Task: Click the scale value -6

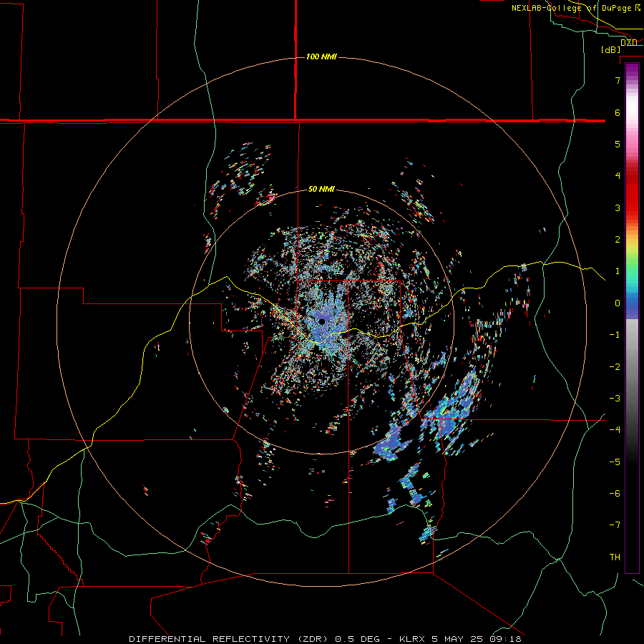Action: [x=615, y=494]
